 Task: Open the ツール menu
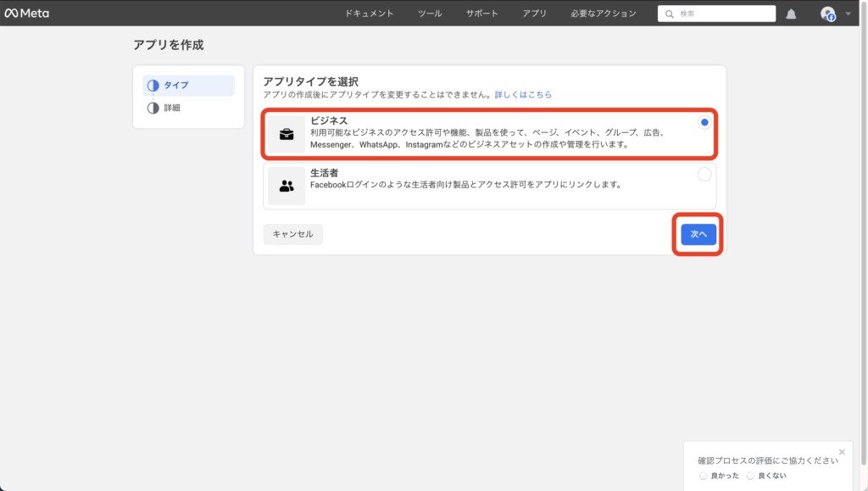point(430,14)
